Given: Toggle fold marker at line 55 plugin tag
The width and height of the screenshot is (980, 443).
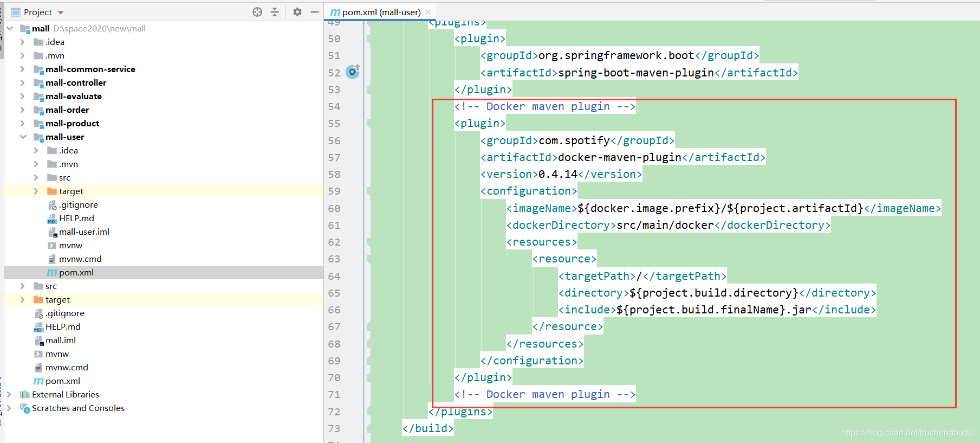Looking at the screenshot, I should pyautogui.click(x=369, y=123).
